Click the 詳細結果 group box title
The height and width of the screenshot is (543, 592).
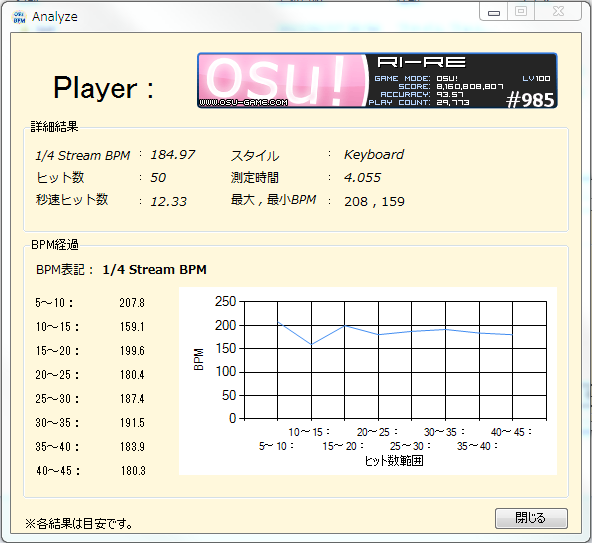click(54, 126)
